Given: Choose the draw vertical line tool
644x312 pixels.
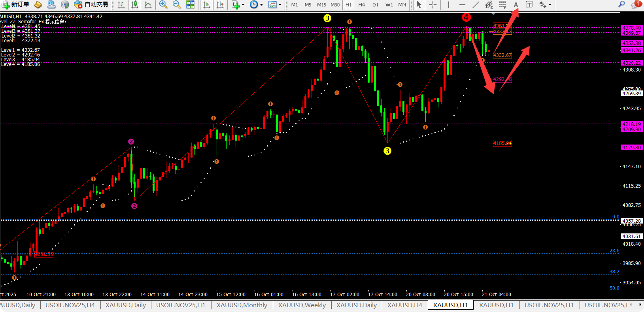Looking at the screenshot, I should (x=448, y=5).
